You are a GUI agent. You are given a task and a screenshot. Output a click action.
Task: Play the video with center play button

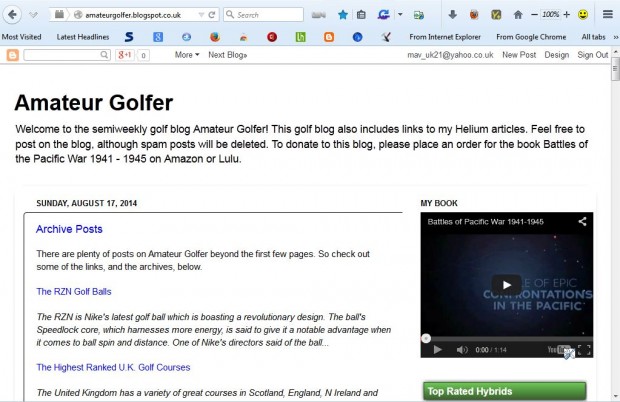point(506,285)
